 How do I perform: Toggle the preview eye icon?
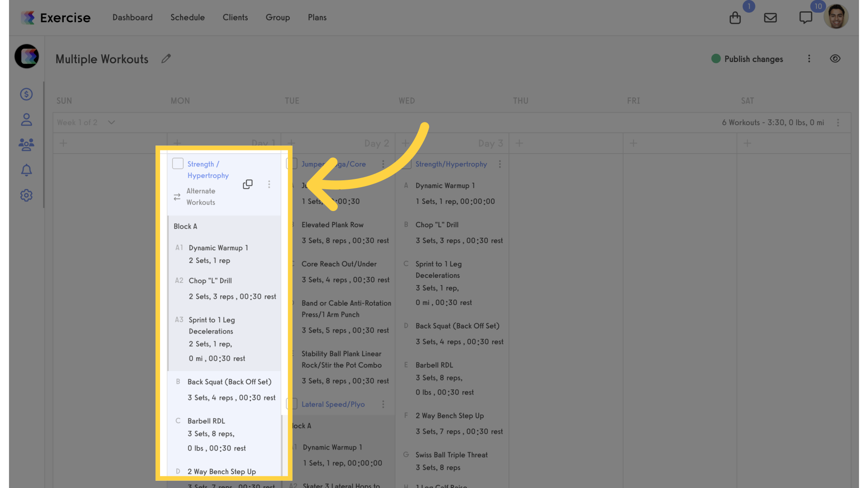click(x=835, y=59)
